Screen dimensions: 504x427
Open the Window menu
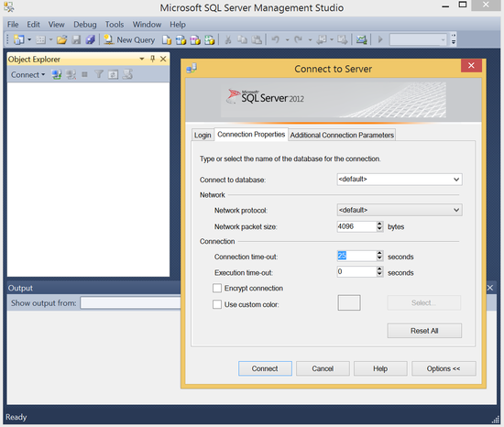pos(147,25)
